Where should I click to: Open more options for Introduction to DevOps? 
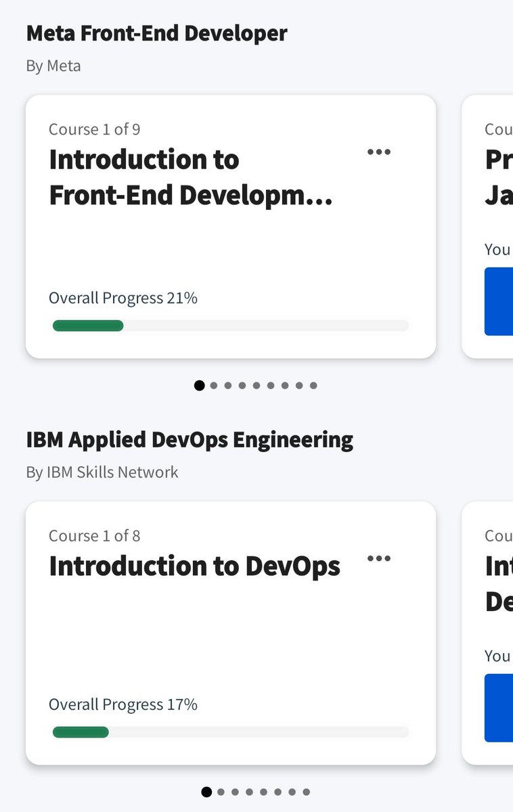pyautogui.click(x=378, y=558)
